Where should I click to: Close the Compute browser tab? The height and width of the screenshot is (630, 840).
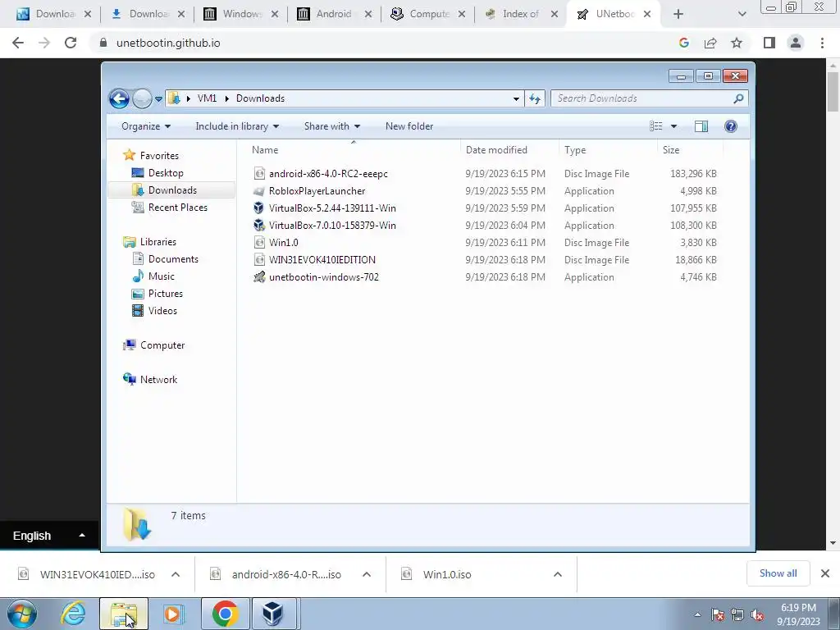[462, 15]
